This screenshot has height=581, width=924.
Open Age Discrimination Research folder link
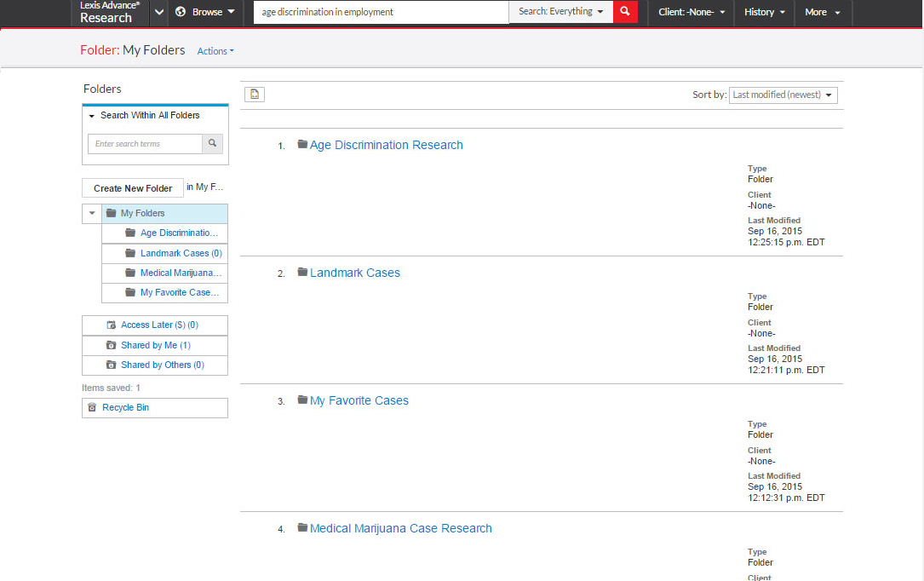click(x=386, y=145)
